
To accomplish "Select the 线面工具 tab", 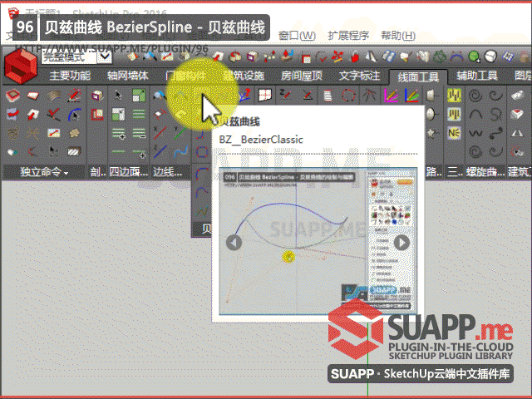I will [418, 77].
